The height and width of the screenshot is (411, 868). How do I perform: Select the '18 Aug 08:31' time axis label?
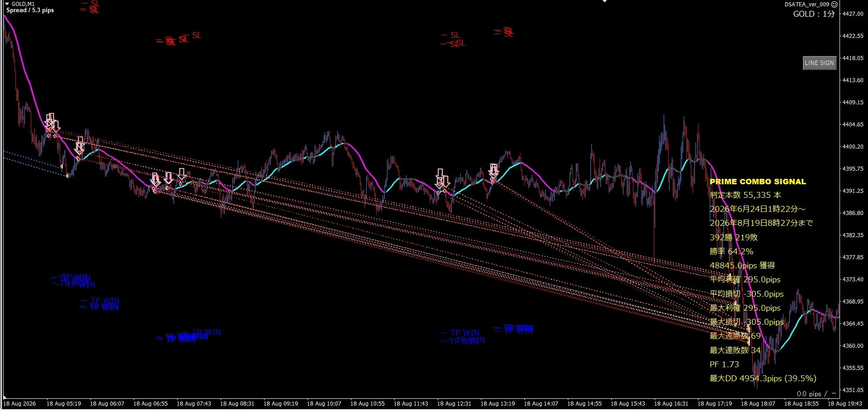coord(237,404)
